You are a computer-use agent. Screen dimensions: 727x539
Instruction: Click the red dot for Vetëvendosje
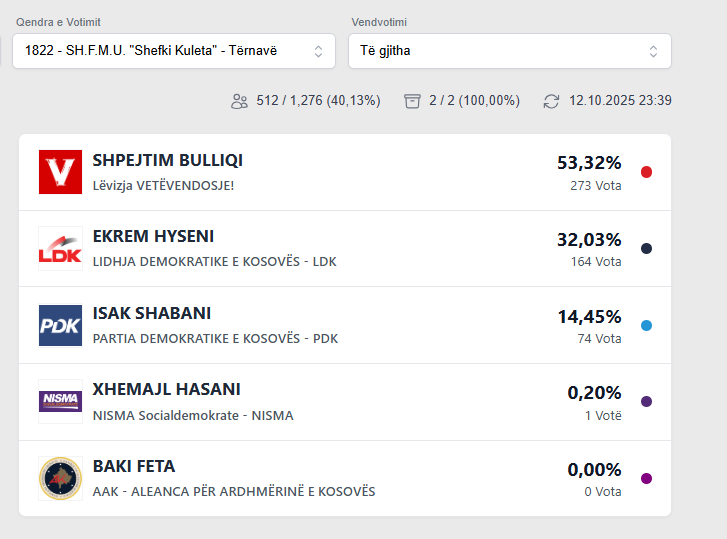tap(646, 172)
